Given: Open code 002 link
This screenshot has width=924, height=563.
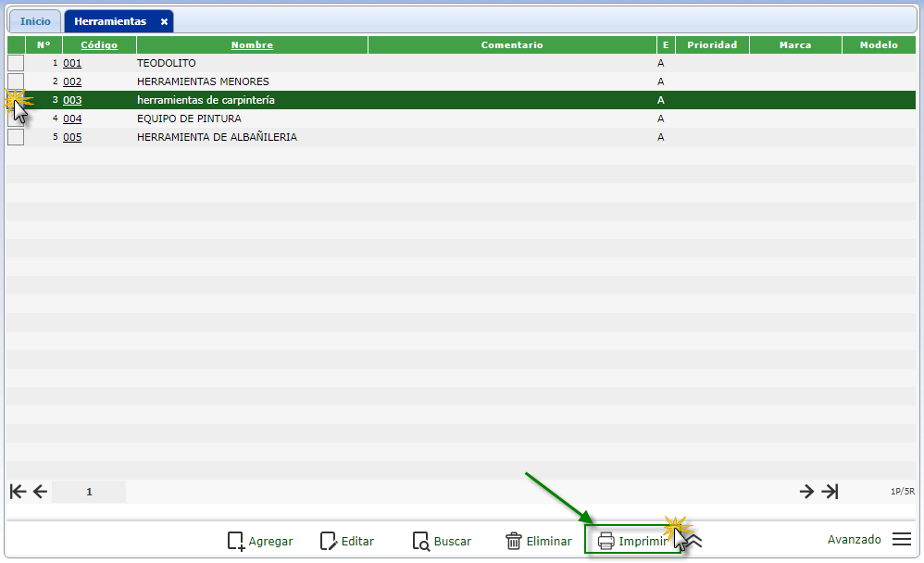Looking at the screenshot, I should tap(72, 81).
